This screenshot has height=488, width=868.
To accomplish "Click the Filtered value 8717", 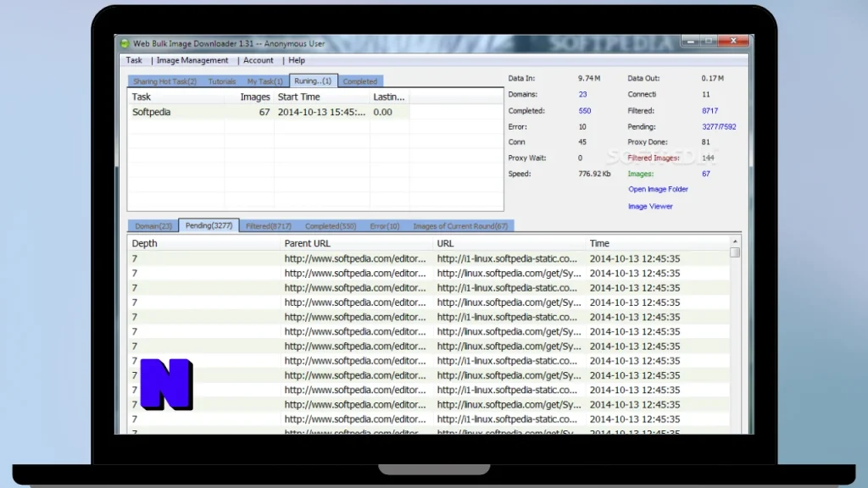I will pyautogui.click(x=709, y=111).
